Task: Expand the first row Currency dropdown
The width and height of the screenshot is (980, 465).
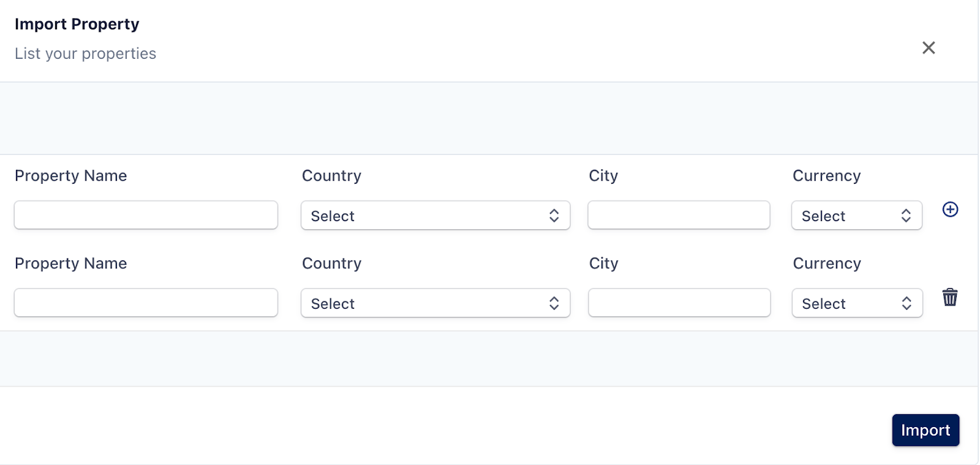Action: coord(856,216)
